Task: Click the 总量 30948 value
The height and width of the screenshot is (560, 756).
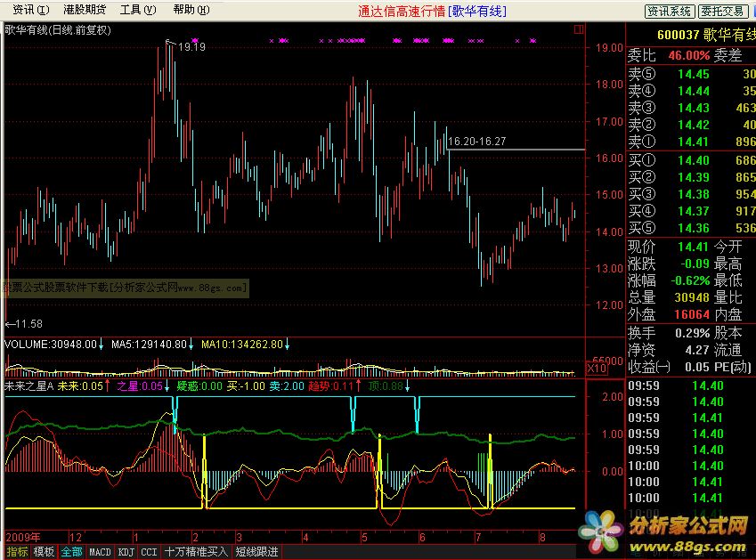Action: (x=692, y=297)
